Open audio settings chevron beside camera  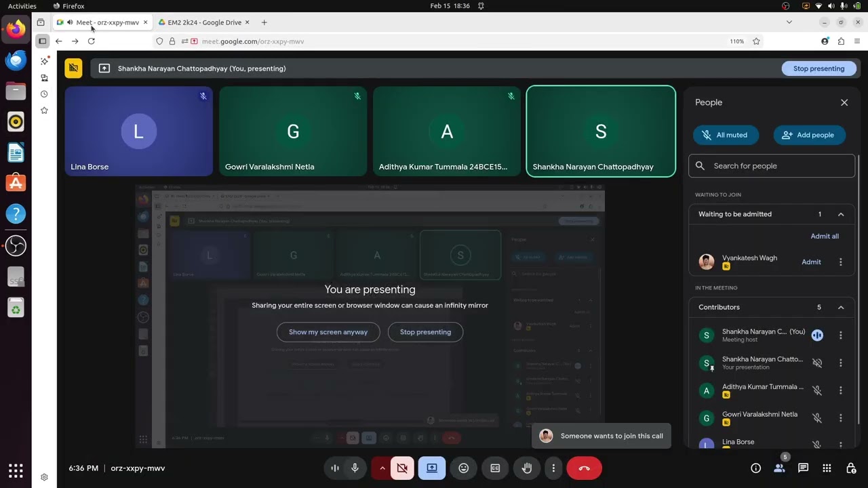click(382, 468)
